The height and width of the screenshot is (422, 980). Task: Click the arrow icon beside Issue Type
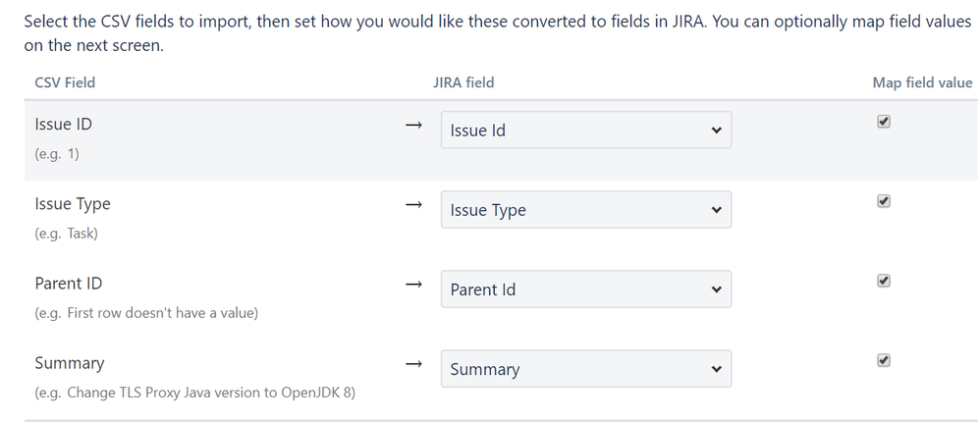tap(413, 204)
